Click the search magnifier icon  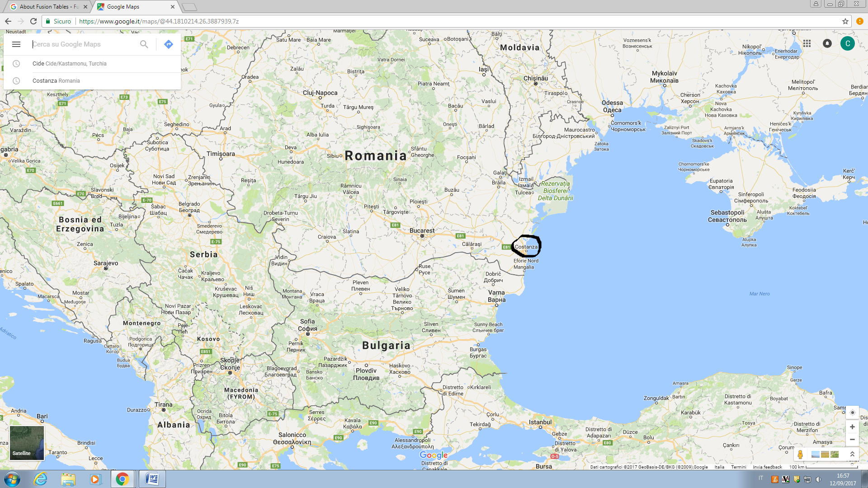[x=144, y=44]
